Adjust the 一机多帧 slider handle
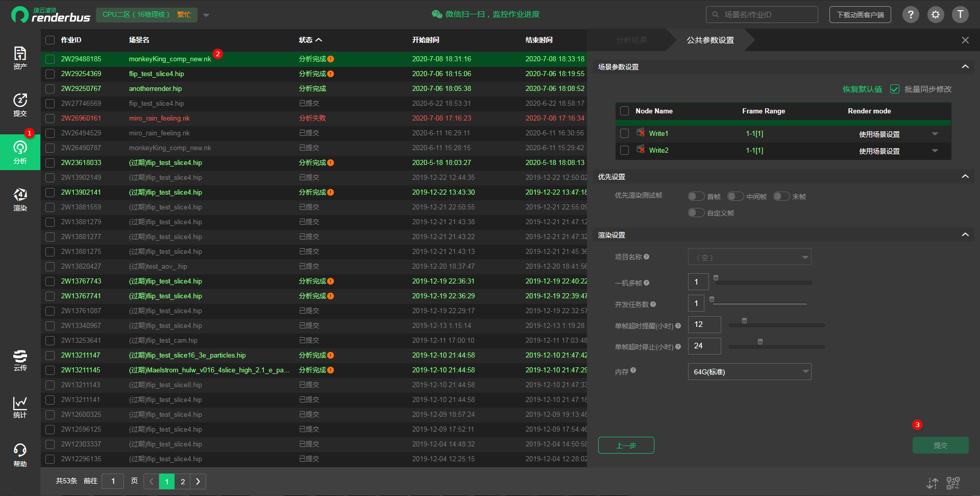980x496 pixels. coord(716,278)
